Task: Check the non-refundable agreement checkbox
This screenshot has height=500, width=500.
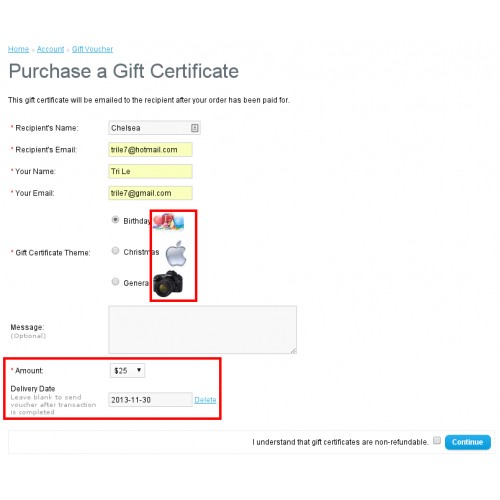Action: coord(437,440)
